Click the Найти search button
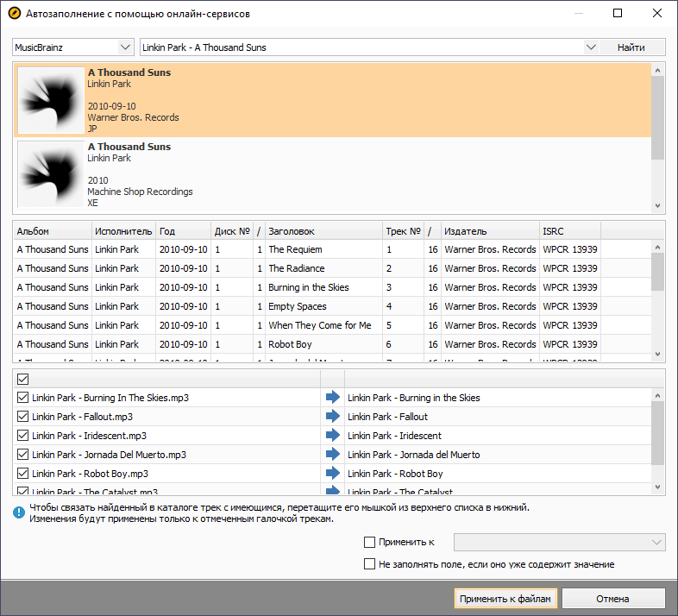The image size is (678, 616). click(x=631, y=47)
